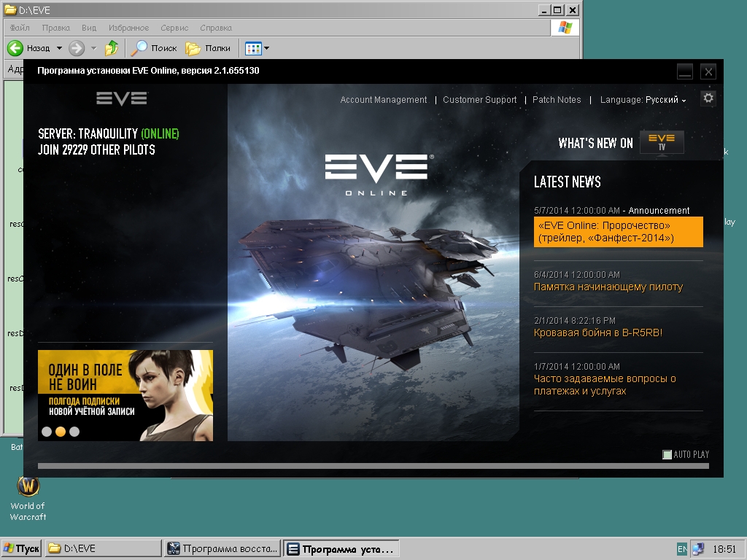Select the first banner carousel dot
The width and height of the screenshot is (747, 560).
click(x=47, y=432)
